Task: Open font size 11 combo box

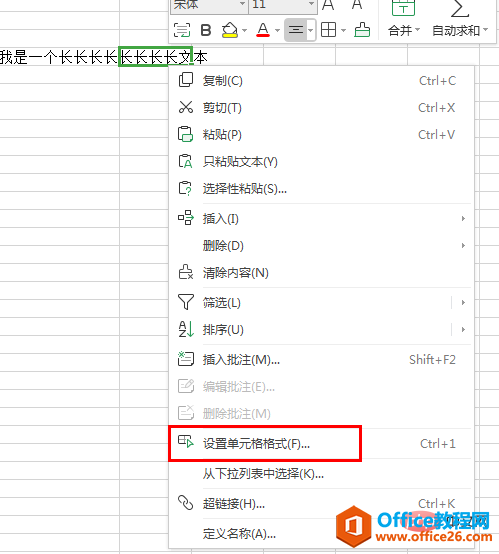Action: pos(283,5)
